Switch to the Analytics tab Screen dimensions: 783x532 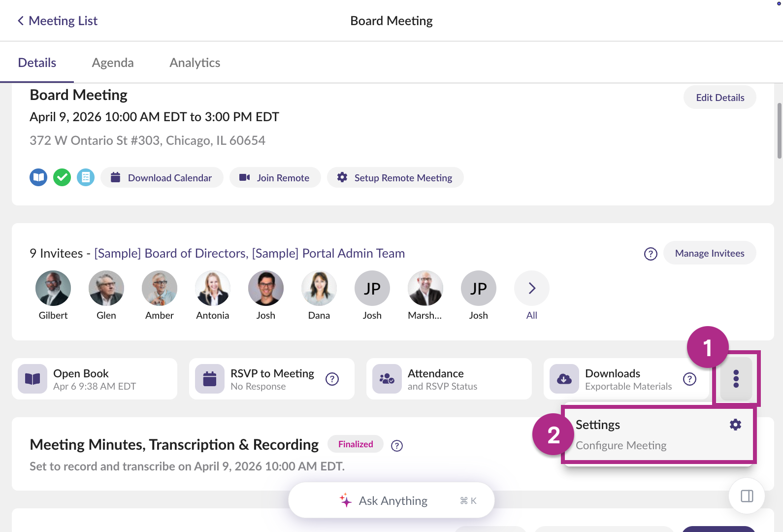195,63
